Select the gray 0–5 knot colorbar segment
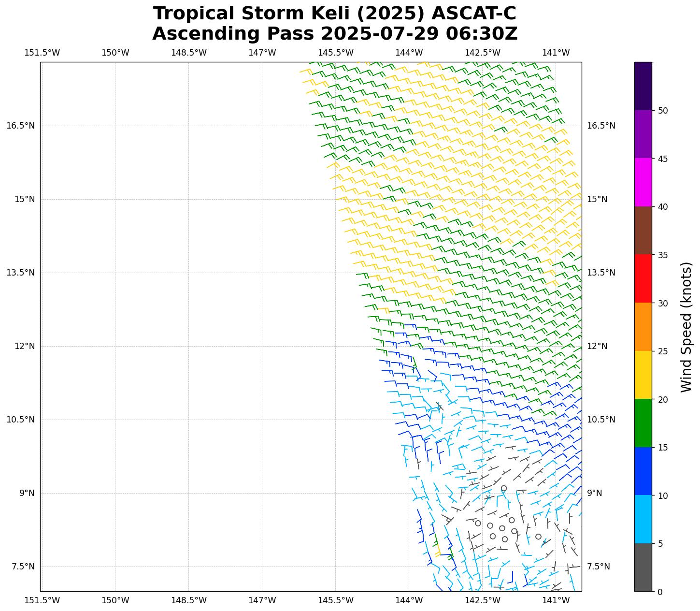Screen dimensions: 700x611 coord(643,567)
